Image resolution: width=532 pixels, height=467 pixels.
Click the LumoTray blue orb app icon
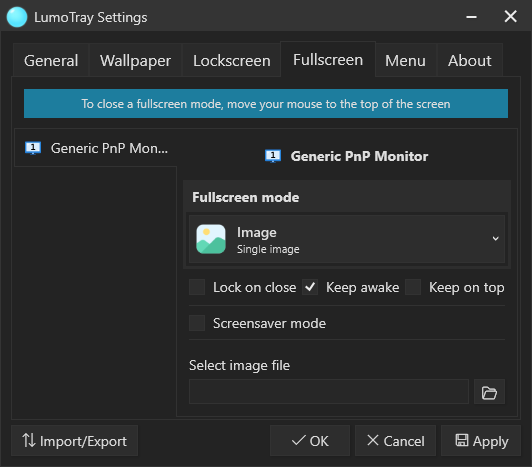[x=17, y=17]
